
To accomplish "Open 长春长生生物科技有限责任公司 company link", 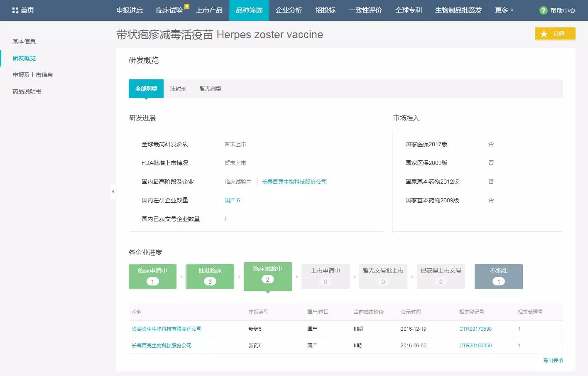I will coord(167,329).
